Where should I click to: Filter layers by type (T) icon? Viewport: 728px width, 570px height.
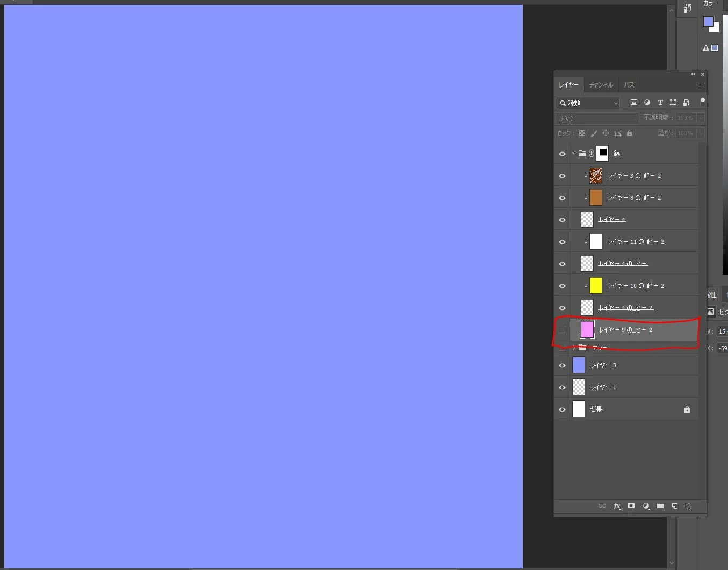point(660,102)
